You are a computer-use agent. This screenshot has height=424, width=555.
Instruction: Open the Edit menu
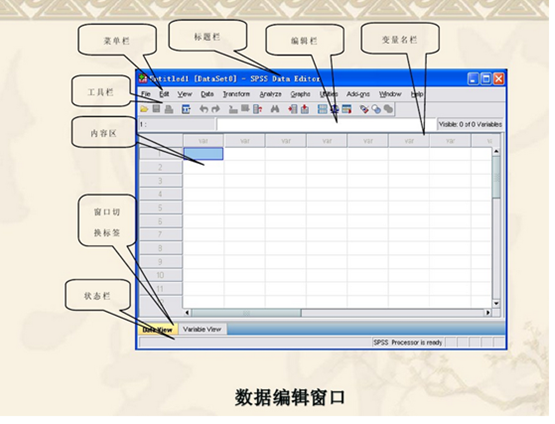tap(164, 94)
